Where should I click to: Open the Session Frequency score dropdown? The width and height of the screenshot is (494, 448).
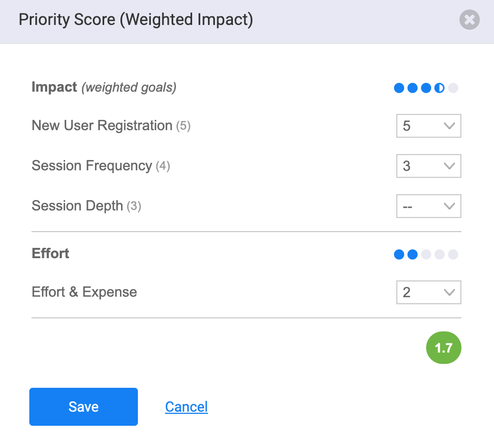coord(428,166)
